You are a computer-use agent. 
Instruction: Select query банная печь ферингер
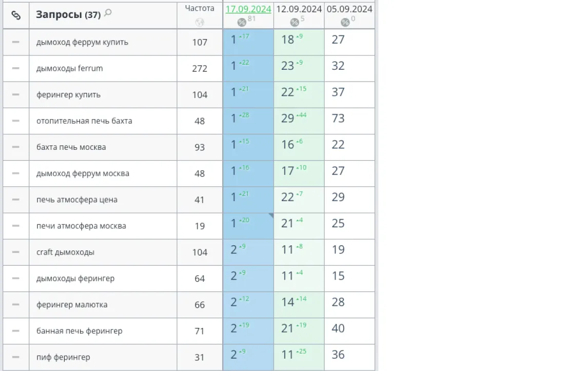(x=79, y=331)
